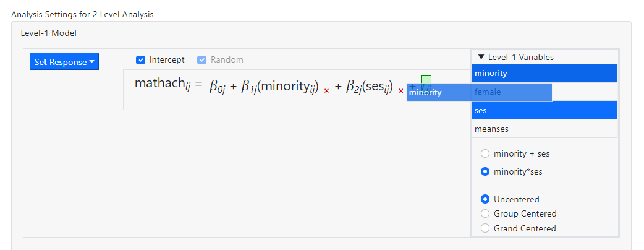Select the minority + ses radio option
This screenshot has width=644, height=250.
click(486, 153)
